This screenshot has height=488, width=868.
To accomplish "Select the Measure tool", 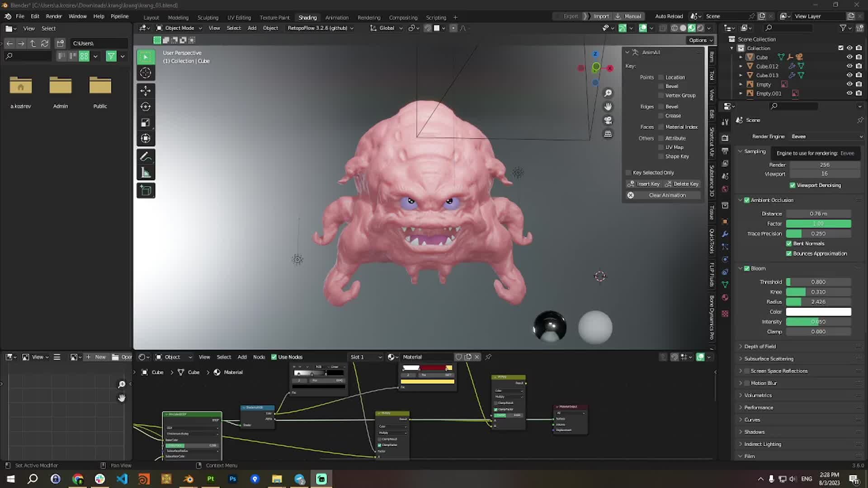I will (x=146, y=173).
